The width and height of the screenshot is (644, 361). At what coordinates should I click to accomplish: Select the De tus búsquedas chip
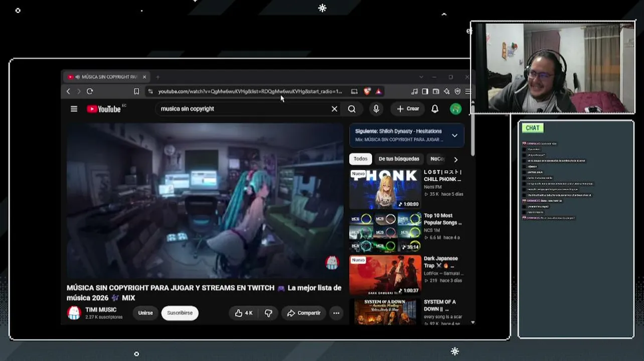399,159
